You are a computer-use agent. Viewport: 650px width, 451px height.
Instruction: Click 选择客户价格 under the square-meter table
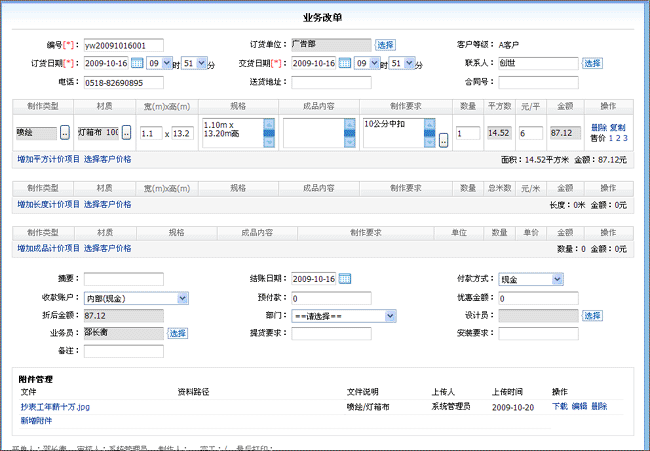click(x=107, y=159)
